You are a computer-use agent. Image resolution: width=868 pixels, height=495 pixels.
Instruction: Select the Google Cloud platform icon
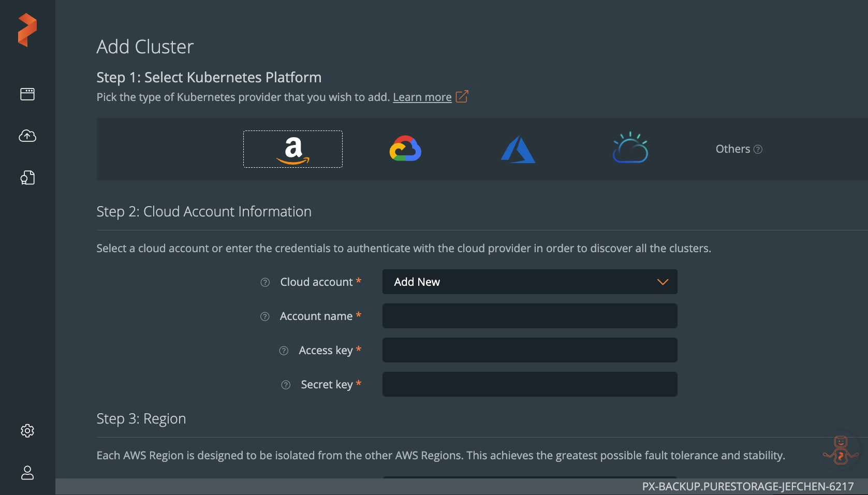pos(405,149)
